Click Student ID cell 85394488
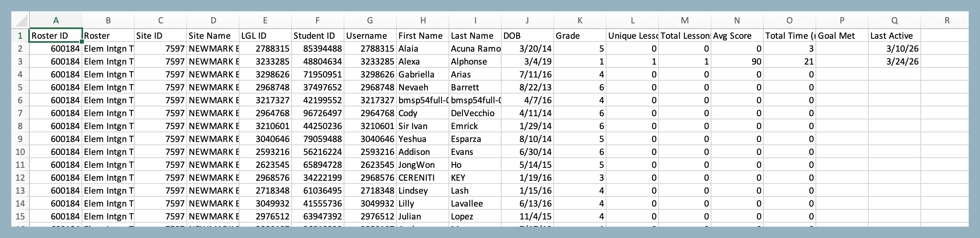This screenshot has width=980, height=238. [x=318, y=49]
